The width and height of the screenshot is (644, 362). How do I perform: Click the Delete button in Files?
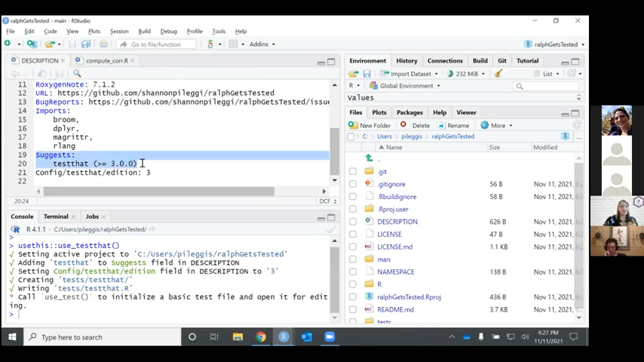(415, 125)
